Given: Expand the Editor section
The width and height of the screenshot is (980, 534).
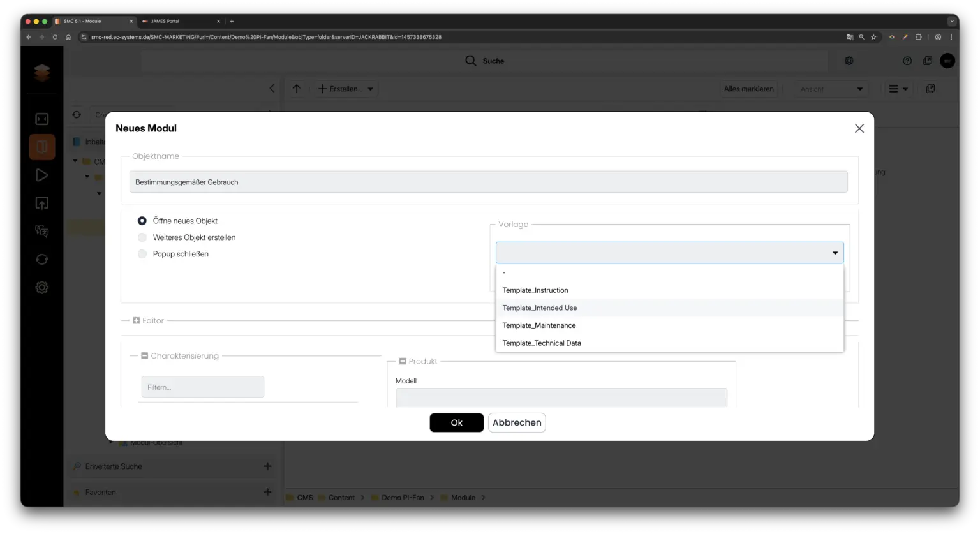Looking at the screenshot, I should pyautogui.click(x=137, y=321).
